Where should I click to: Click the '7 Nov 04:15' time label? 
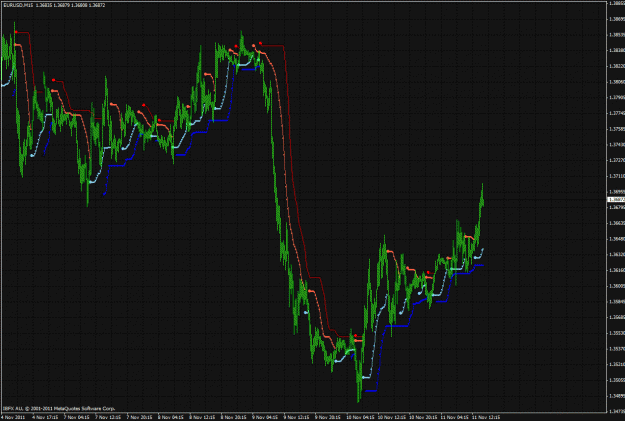77,417
